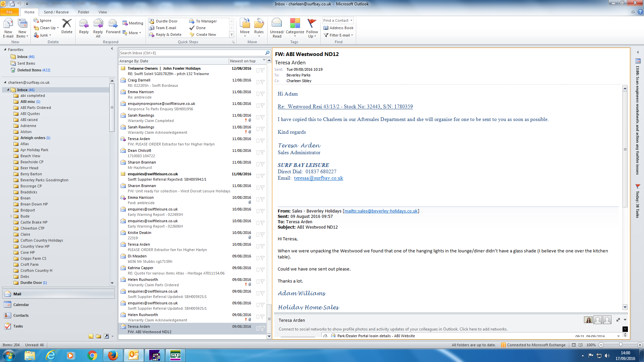Switch to the Send / Receive tab
644x362 pixels.
[56, 12]
